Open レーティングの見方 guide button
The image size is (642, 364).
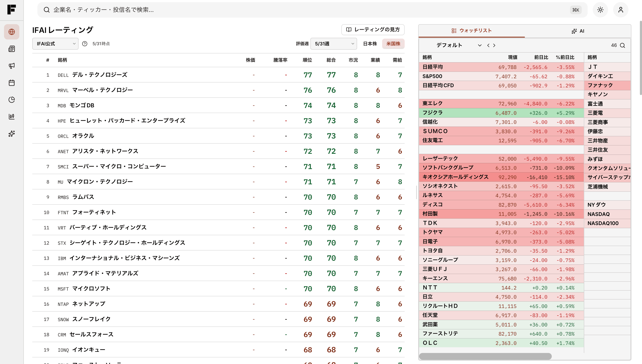pyautogui.click(x=373, y=29)
